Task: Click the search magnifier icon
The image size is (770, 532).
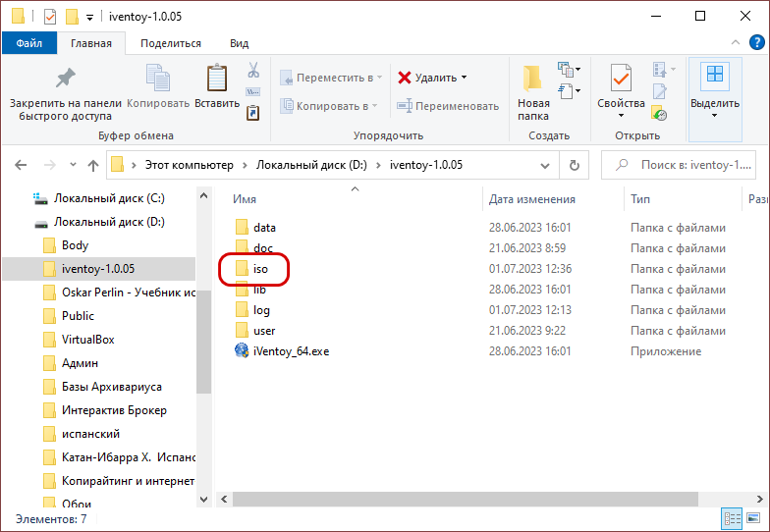Action: (622, 165)
